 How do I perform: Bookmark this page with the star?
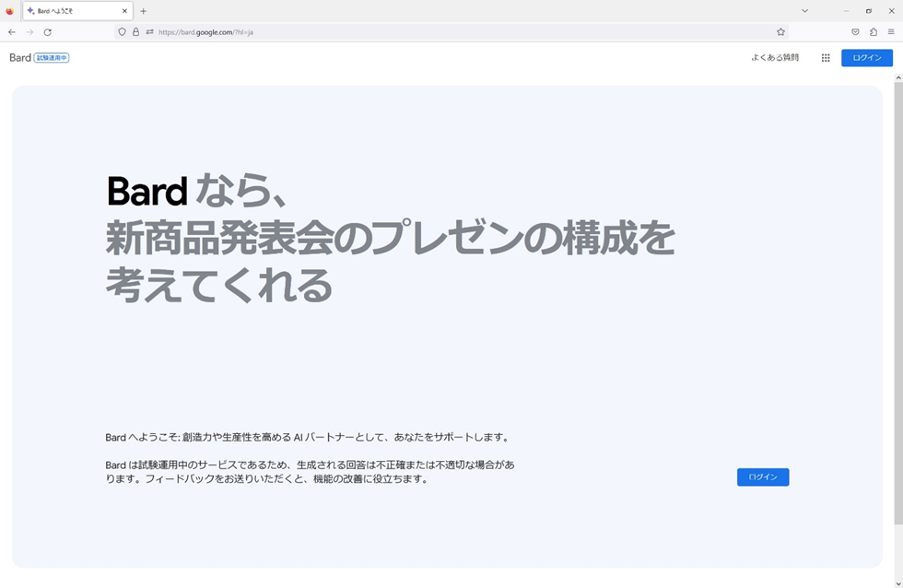(780, 32)
